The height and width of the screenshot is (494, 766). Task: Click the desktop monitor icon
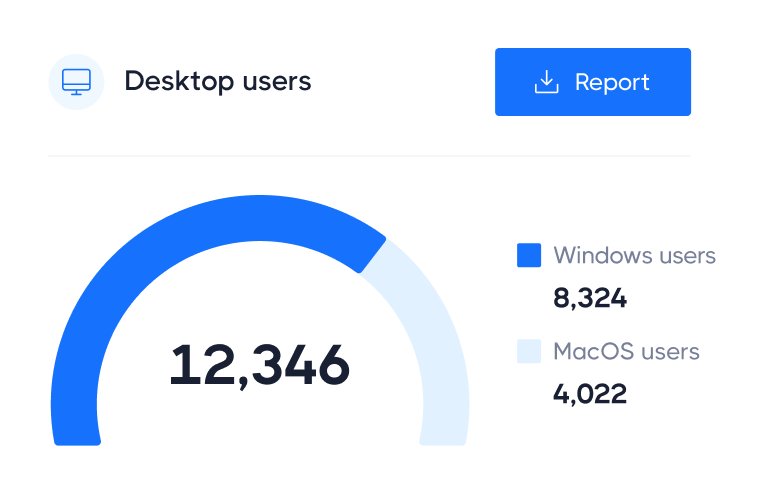[x=76, y=82]
